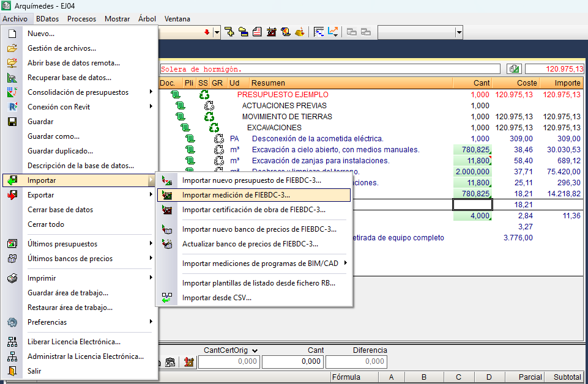Click the Importe column header
Viewport: 588px width, 384px height.
coord(567,83)
